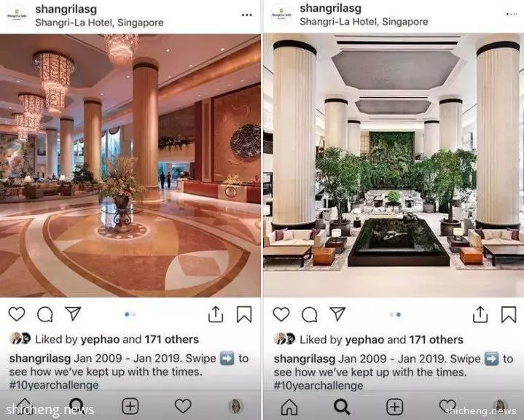
Task: Open shangrilasg username in left post header
Action: click(66, 9)
